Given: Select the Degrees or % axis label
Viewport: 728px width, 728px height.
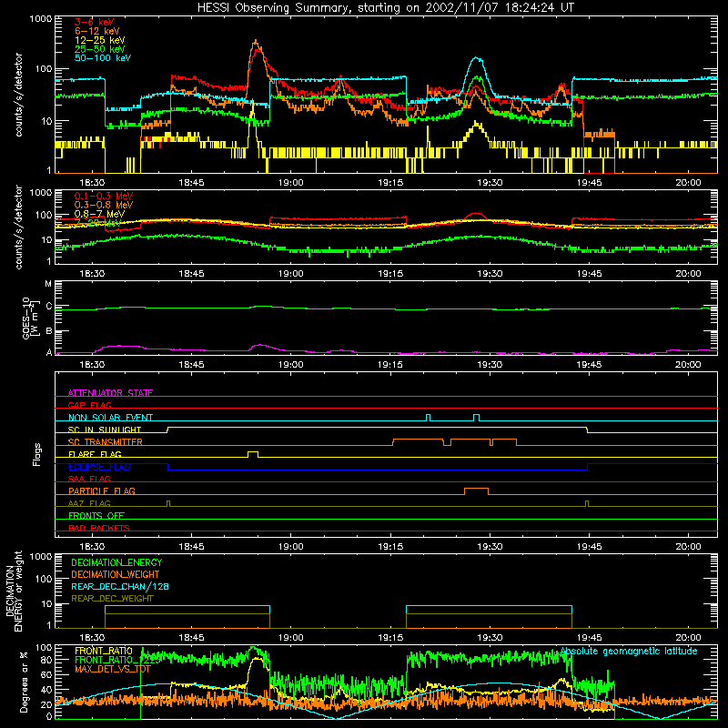Looking at the screenshot, I should click(x=24, y=682).
